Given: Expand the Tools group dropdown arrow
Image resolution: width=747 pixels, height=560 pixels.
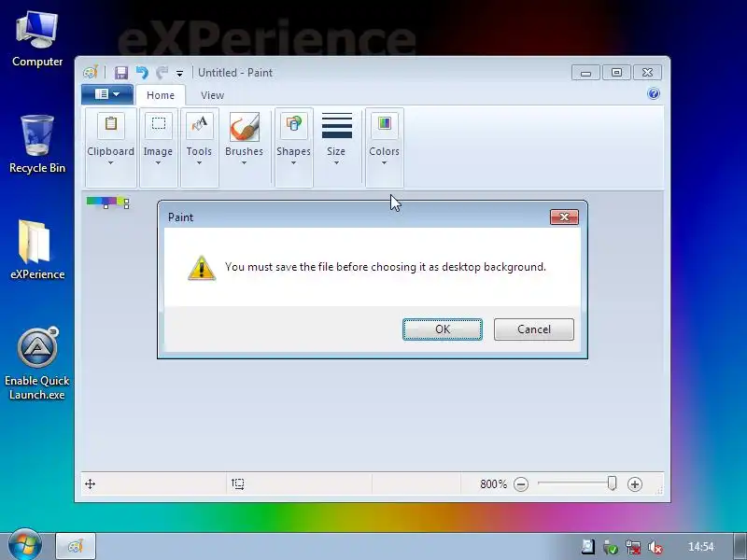Looking at the screenshot, I should pyautogui.click(x=199, y=162).
